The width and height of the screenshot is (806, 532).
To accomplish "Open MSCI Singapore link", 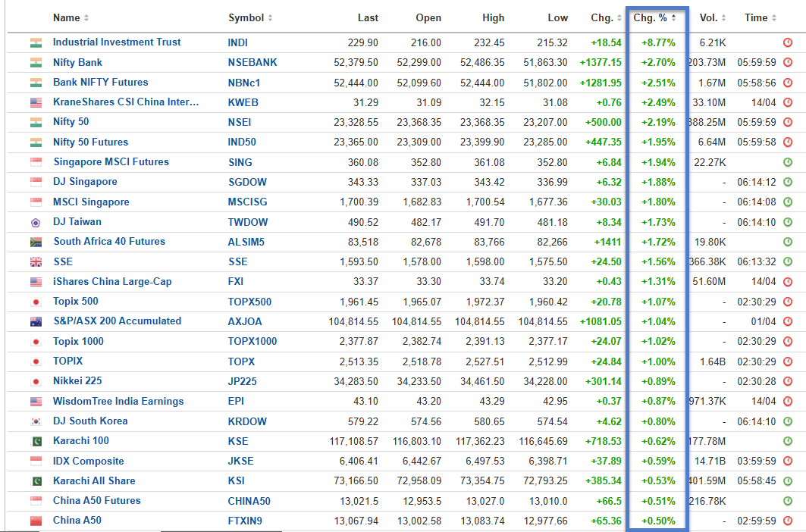I will [91, 202].
